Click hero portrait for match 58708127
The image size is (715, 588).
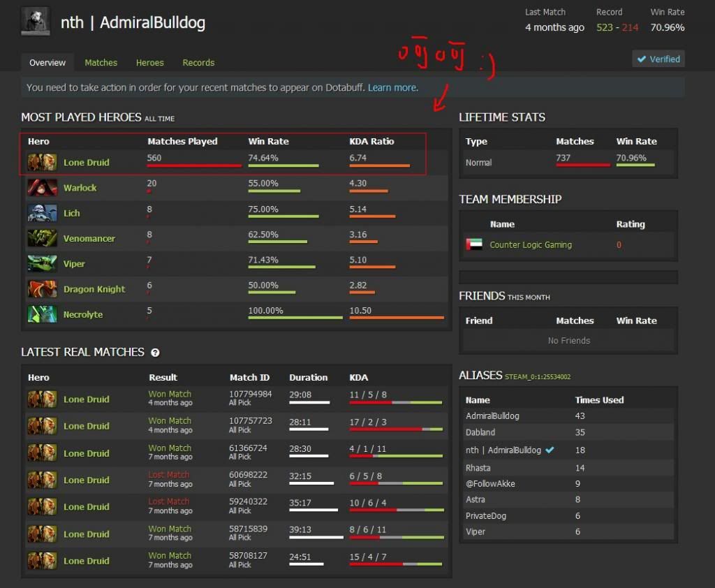tap(43, 561)
